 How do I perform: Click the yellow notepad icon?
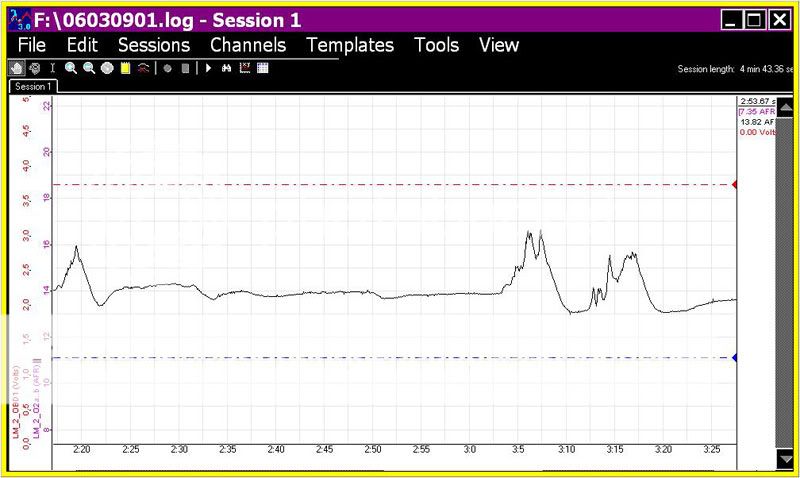125,69
